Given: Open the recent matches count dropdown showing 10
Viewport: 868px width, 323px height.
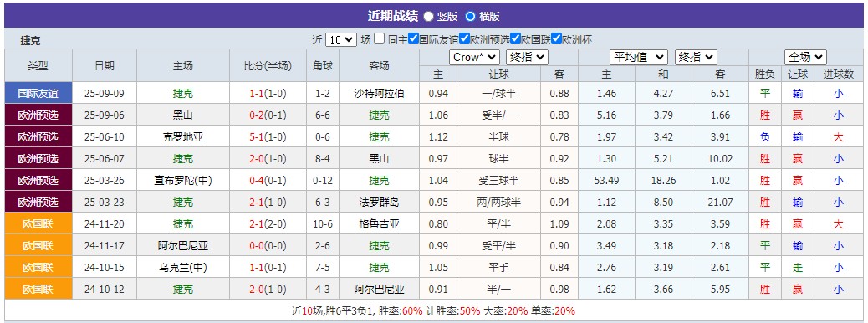Looking at the screenshot, I should click(341, 39).
